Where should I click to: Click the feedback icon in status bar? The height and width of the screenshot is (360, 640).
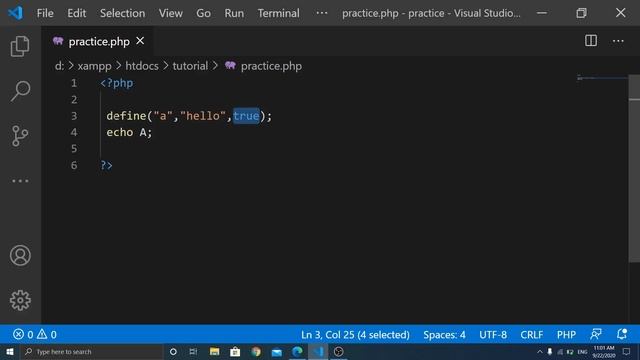click(596, 334)
